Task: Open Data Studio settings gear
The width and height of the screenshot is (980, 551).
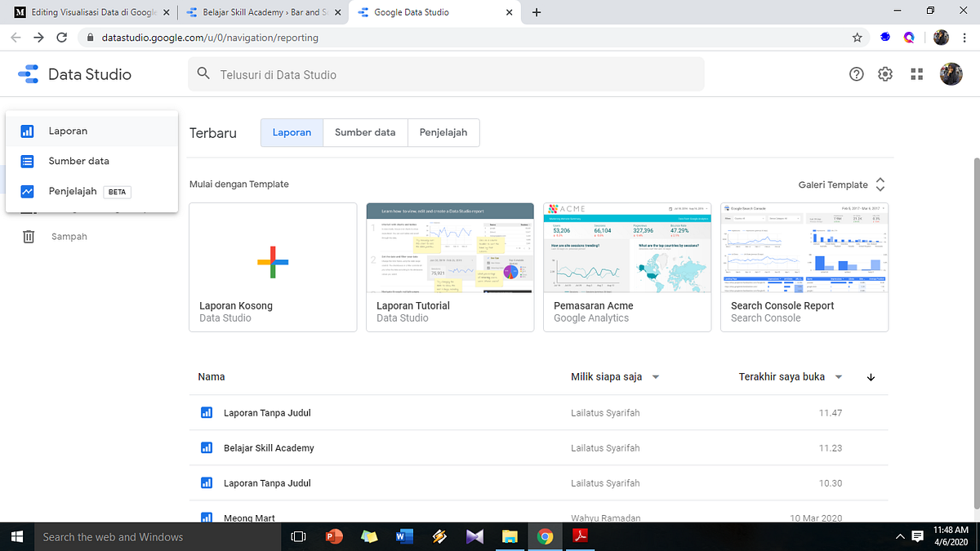Action: (x=885, y=74)
